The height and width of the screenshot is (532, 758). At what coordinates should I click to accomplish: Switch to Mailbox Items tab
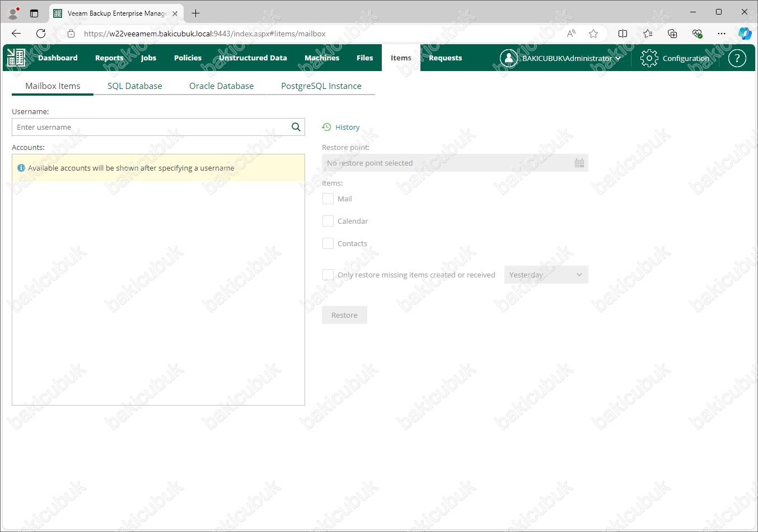pos(53,86)
